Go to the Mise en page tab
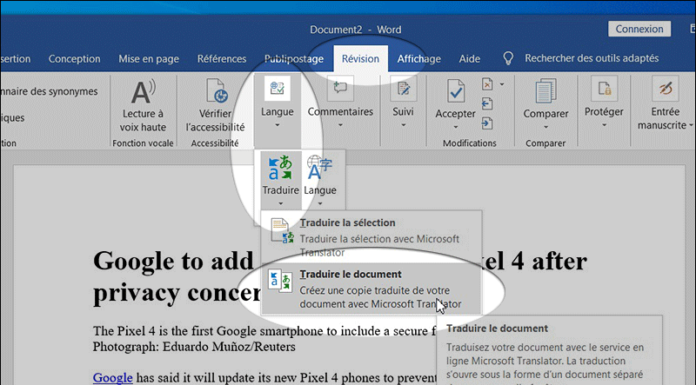Image resolution: width=696 pixels, height=385 pixels. (x=149, y=59)
